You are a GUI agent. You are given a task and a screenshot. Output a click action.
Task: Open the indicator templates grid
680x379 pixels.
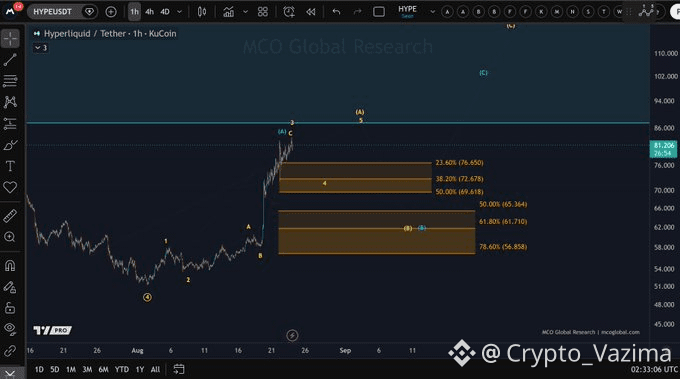pyautogui.click(x=263, y=12)
